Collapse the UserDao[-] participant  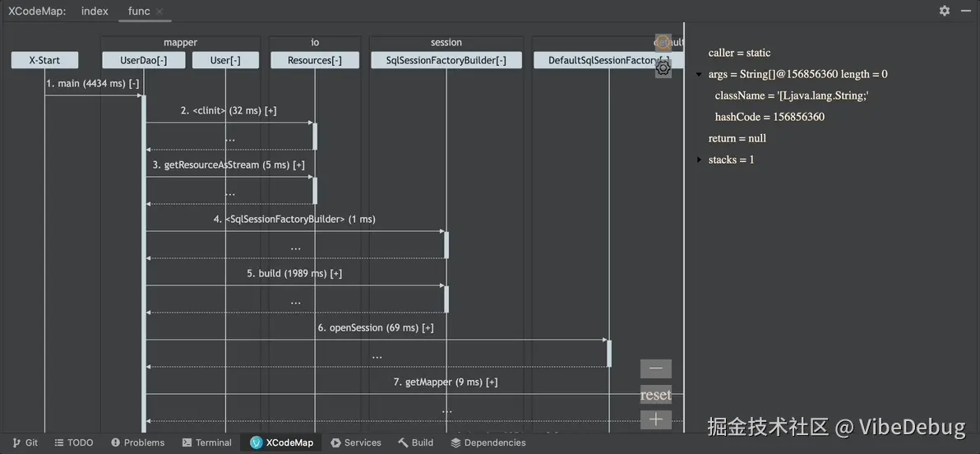click(144, 61)
